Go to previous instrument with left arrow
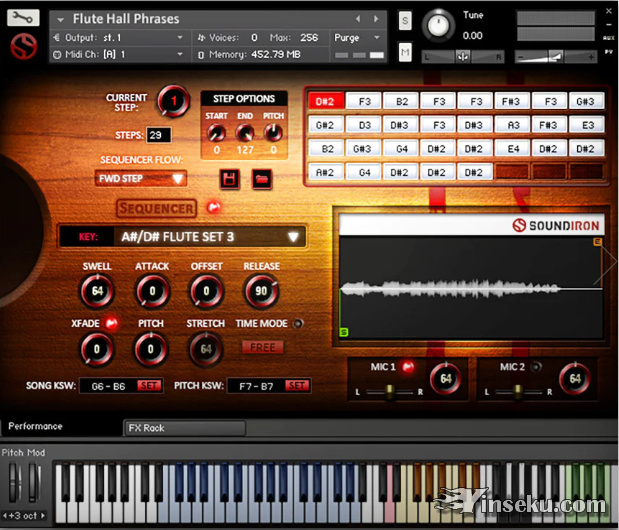Viewport: 619px width, 530px height. pyautogui.click(x=360, y=19)
